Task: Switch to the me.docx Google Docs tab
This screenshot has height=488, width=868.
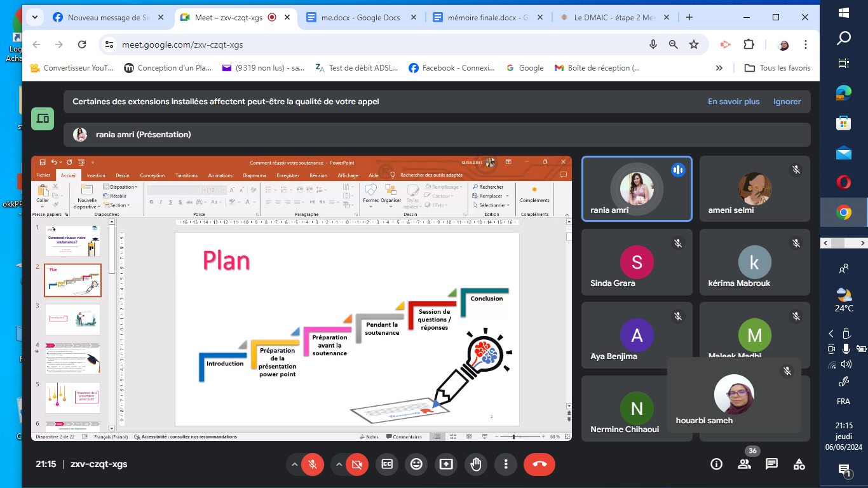Action: click(x=360, y=18)
